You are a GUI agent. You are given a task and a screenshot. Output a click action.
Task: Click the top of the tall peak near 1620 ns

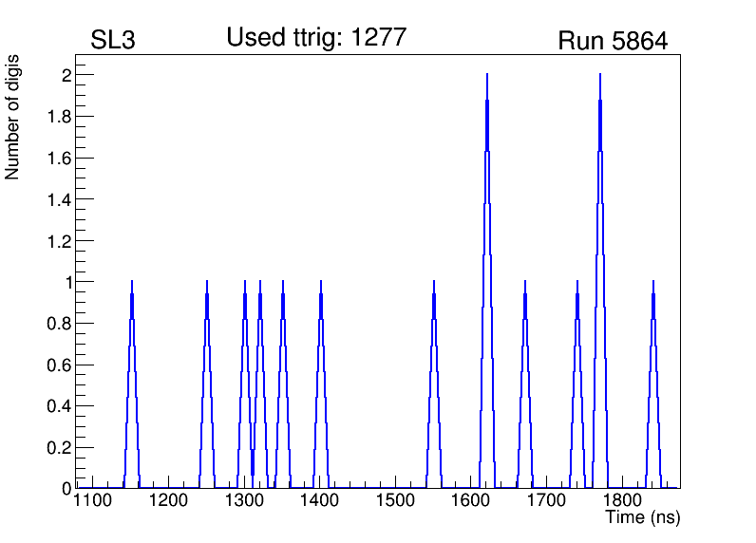[x=487, y=75]
